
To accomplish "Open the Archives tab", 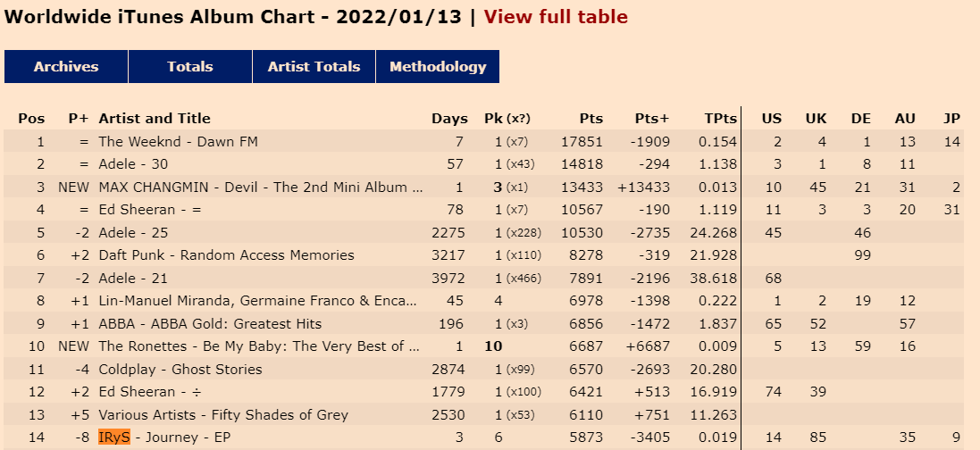I will pyautogui.click(x=66, y=67).
